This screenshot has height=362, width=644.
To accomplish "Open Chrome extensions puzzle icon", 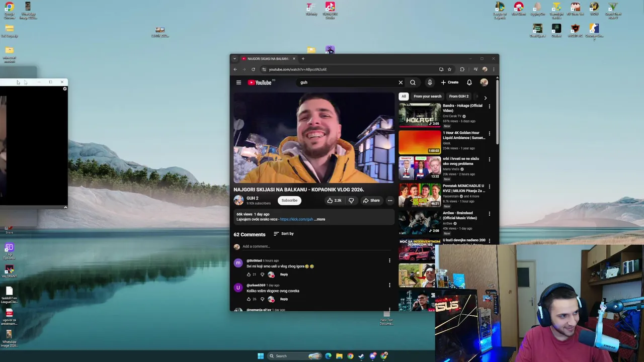I will click(462, 69).
